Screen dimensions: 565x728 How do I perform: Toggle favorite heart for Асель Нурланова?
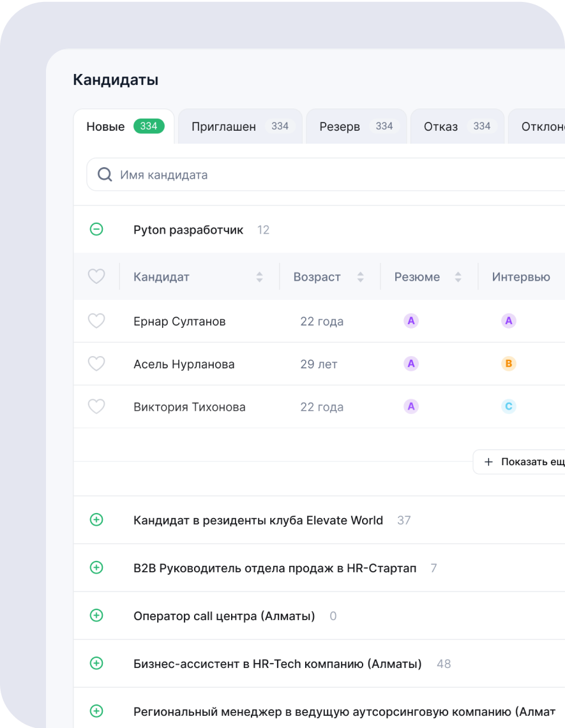[96, 364]
